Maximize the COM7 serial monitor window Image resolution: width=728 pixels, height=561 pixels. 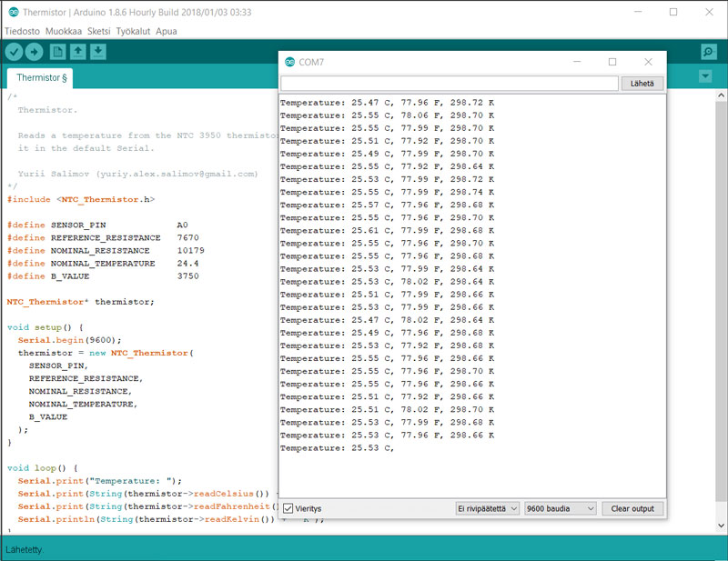[x=612, y=62]
